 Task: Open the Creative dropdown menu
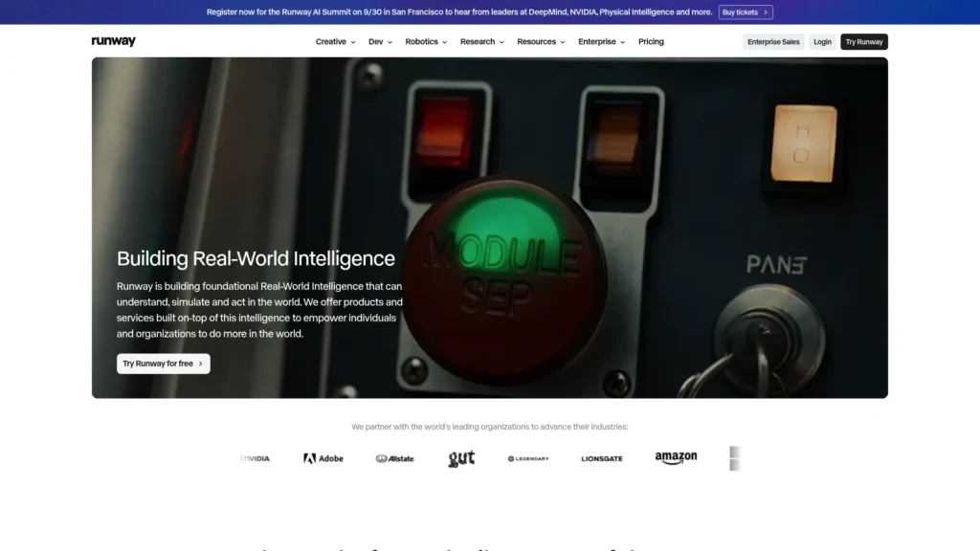point(335,42)
